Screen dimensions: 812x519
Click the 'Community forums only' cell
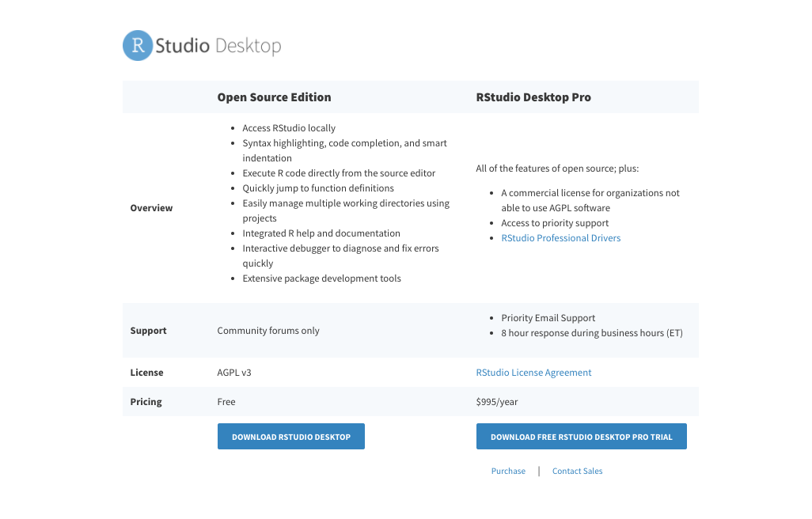point(268,331)
